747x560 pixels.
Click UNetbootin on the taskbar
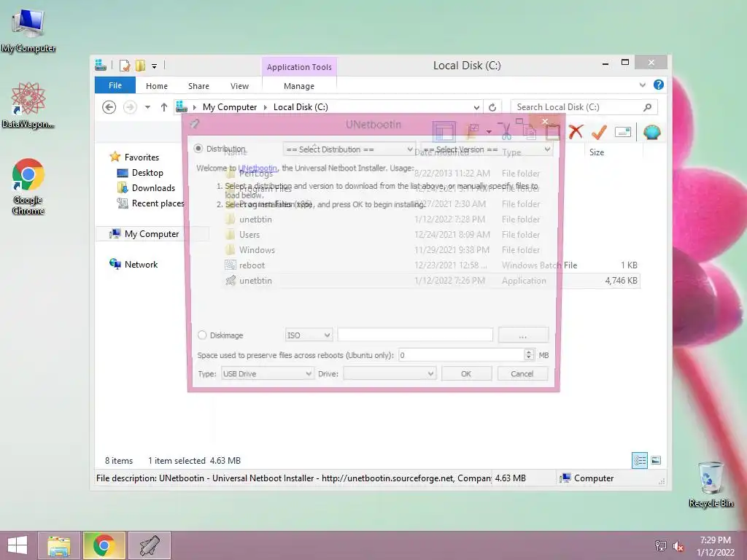[x=149, y=545]
